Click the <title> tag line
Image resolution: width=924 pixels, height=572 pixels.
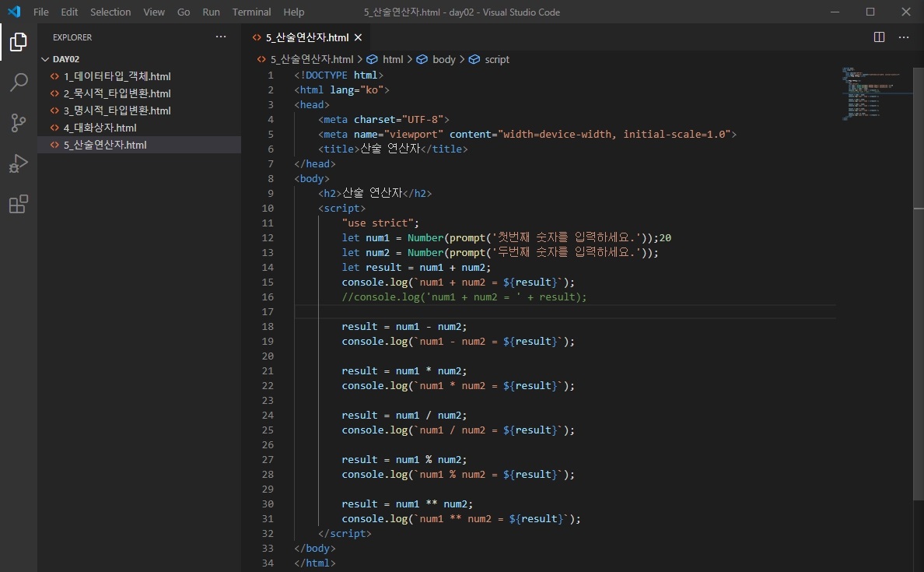pos(393,149)
